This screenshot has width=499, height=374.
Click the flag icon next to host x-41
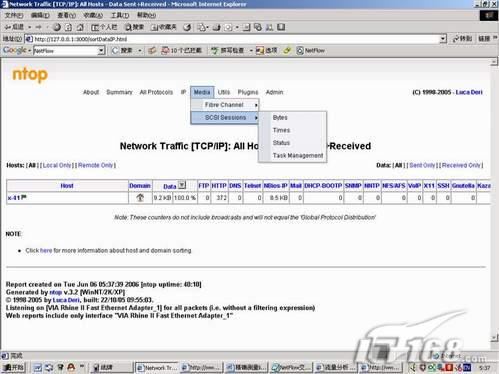pos(24,197)
